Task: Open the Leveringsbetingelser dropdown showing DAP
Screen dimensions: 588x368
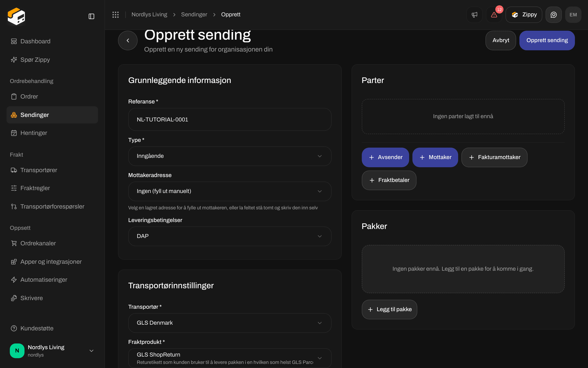Action: (230, 236)
